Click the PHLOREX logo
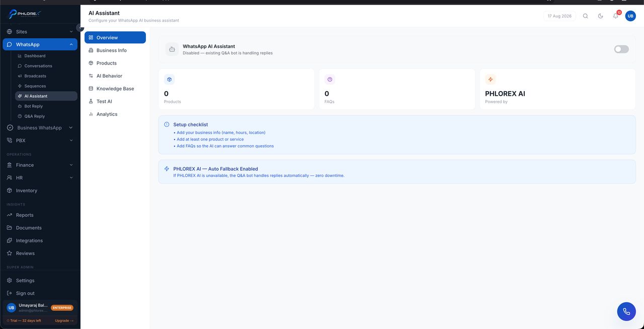The width and height of the screenshot is (644, 329). [x=23, y=14]
